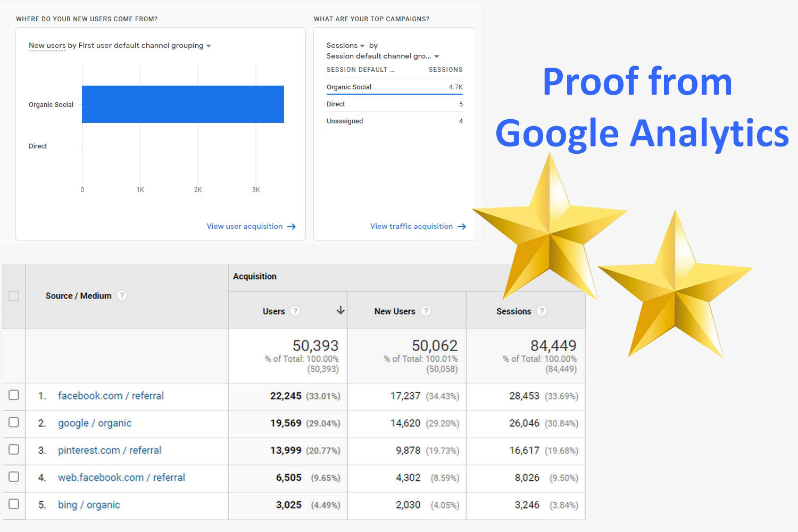The height and width of the screenshot is (532, 798).
Task: Check the box for bing / organic row
Action: click(14, 504)
